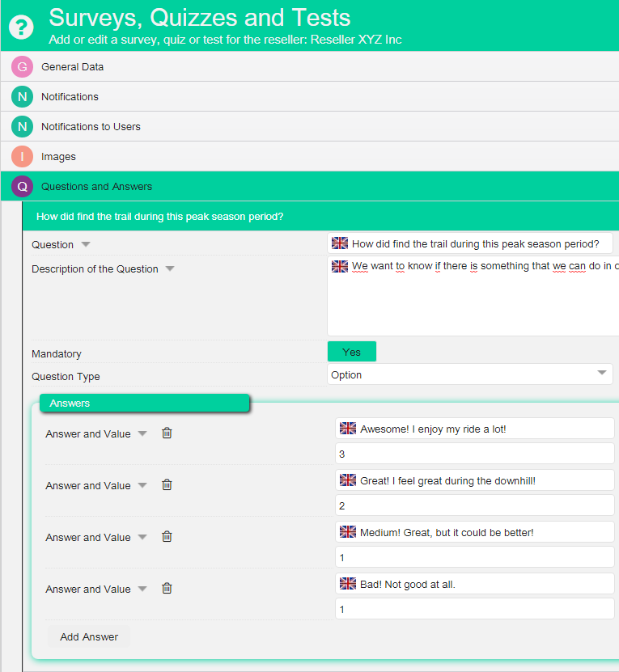
Task: Click the value field containing 3
Action: point(474,454)
